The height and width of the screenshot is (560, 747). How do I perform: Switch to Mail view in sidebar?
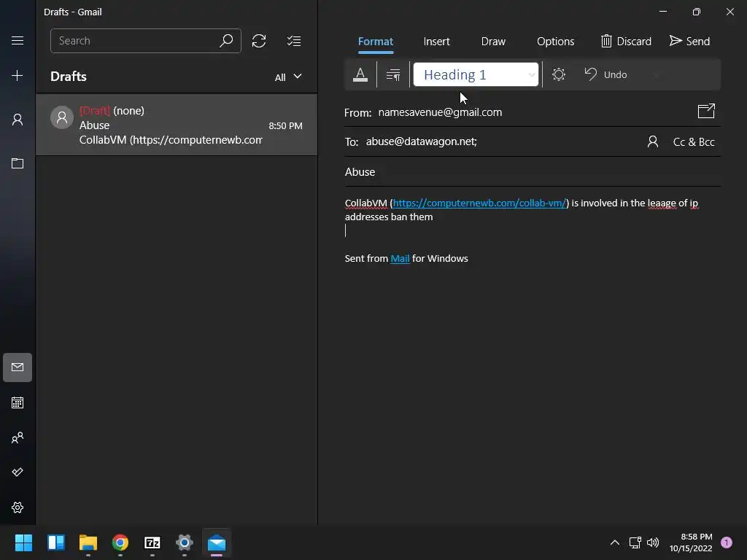tap(18, 367)
